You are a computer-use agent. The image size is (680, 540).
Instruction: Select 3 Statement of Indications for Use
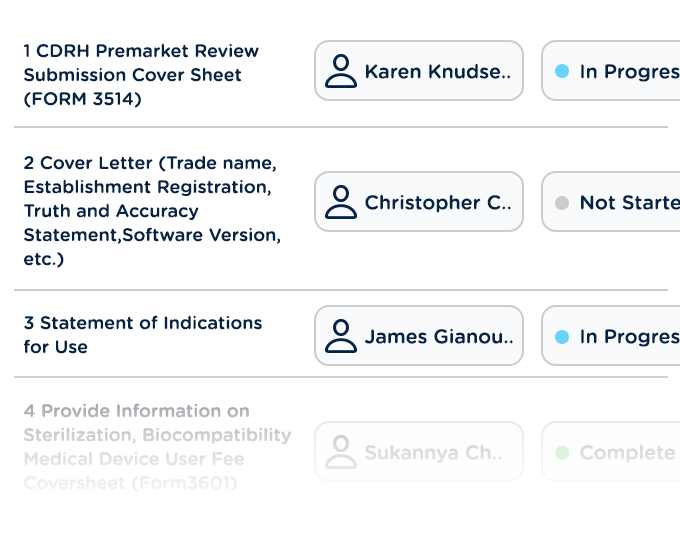tap(143, 335)
